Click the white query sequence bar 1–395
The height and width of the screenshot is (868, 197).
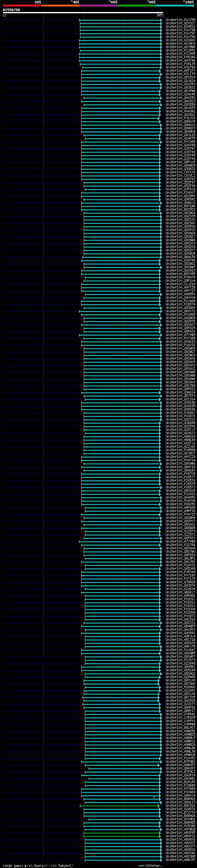(x=83, y=13)
